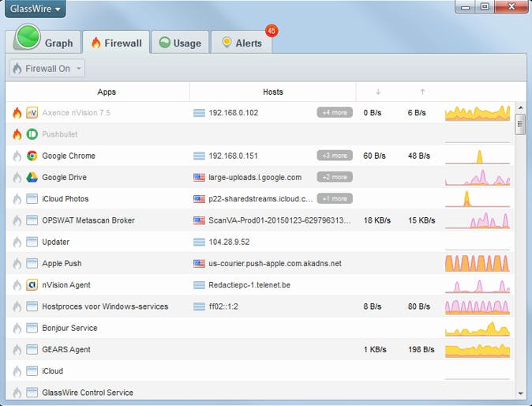This screenshot has width=532, height=406.
Task: Select the Bonjour Service app name
Action: tap(69, 328)
